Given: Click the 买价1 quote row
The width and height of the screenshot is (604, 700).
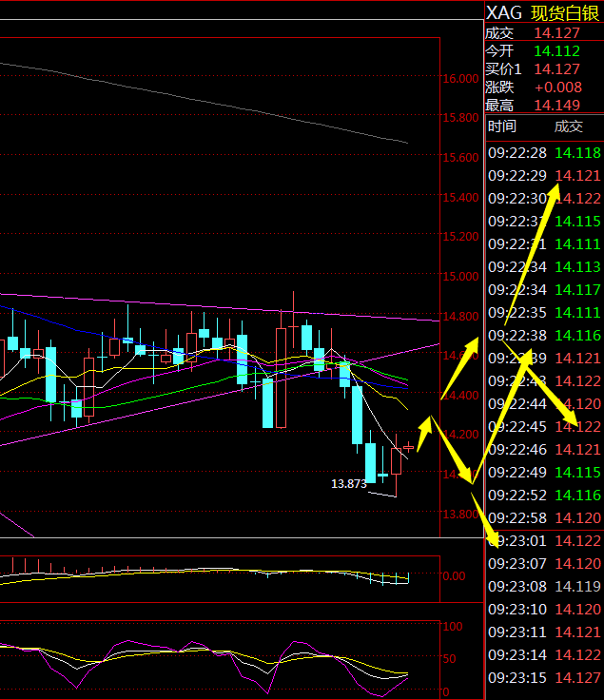Looking at the screenshot, I should 543,69.
